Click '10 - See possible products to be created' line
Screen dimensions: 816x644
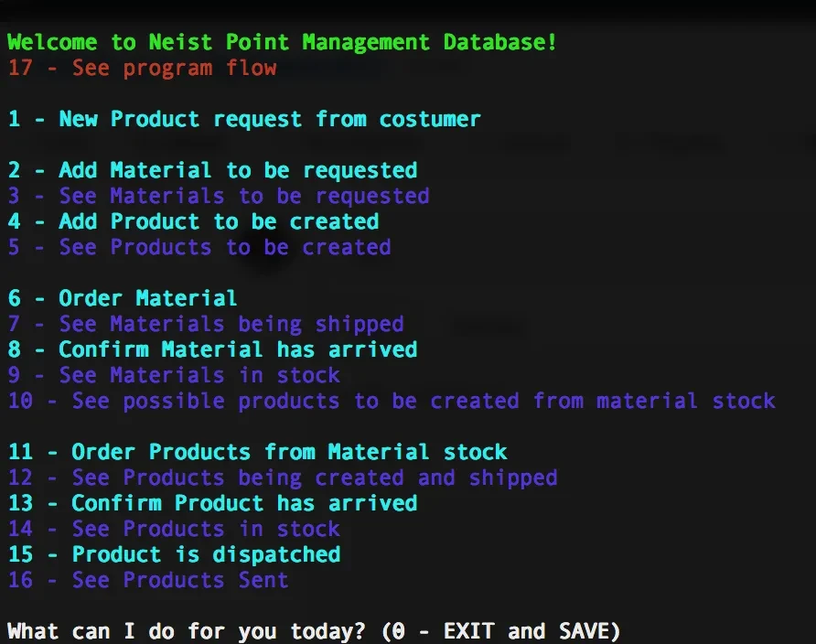click(392, 401)
